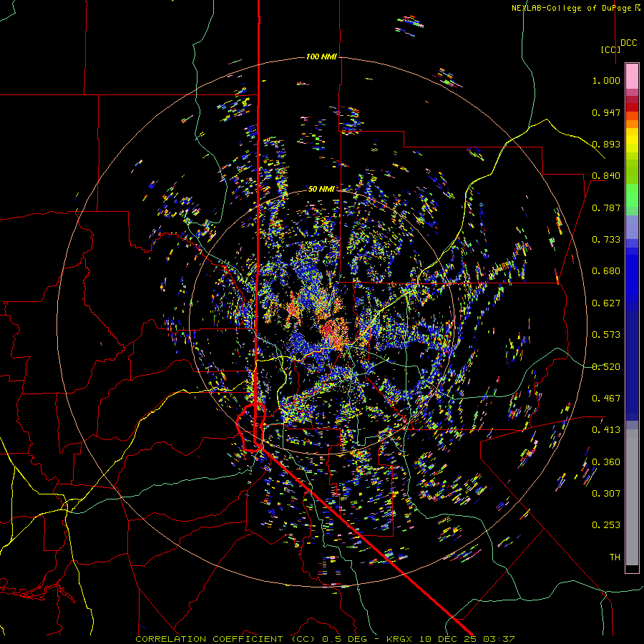Click the 0.680 scale value

point(606,271)
